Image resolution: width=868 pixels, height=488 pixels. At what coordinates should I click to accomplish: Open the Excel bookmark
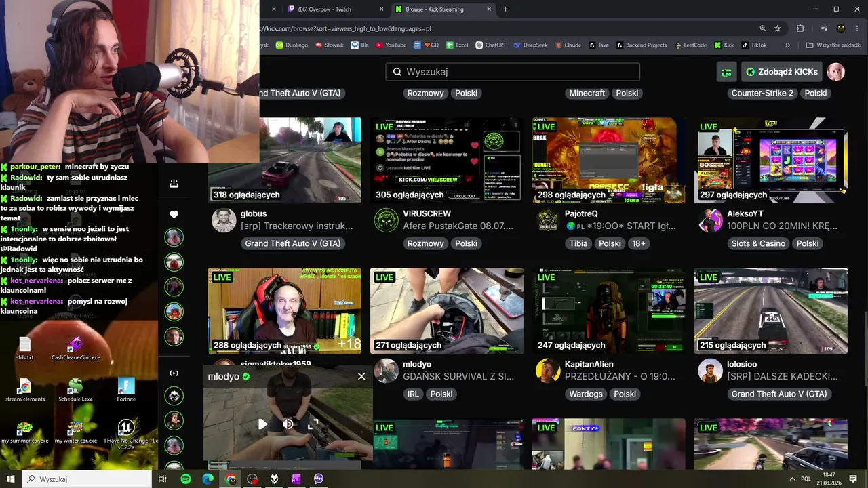pos(457,45)
